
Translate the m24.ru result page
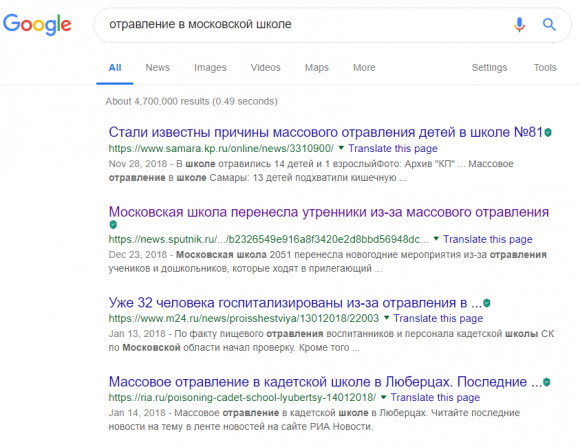(x=438, y=318)
